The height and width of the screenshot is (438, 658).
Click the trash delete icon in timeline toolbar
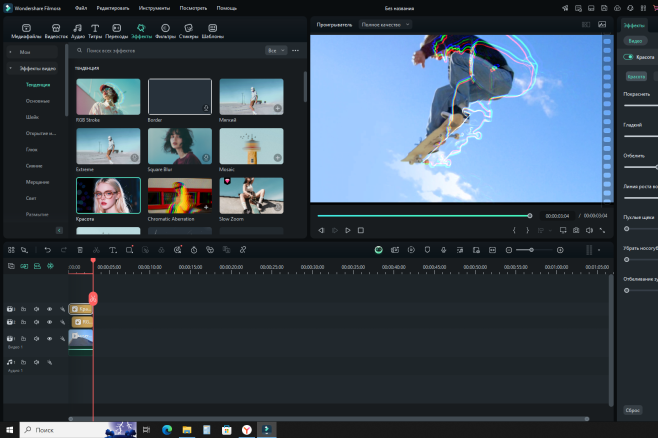(80, 250)
